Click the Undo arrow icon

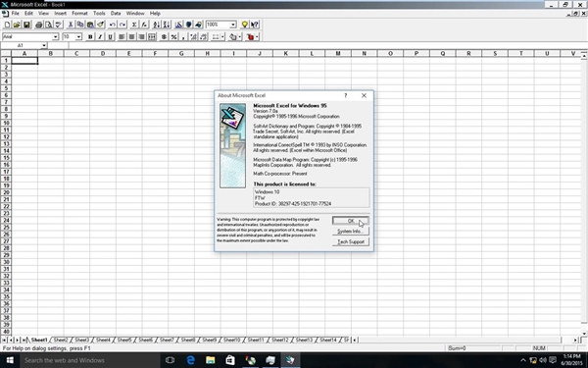113,25
